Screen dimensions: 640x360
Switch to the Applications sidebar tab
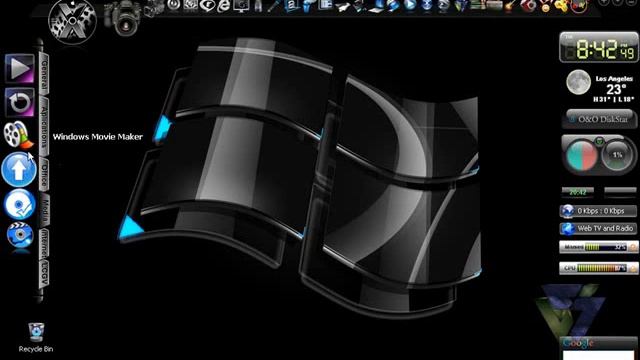click(x=44, y=127)
